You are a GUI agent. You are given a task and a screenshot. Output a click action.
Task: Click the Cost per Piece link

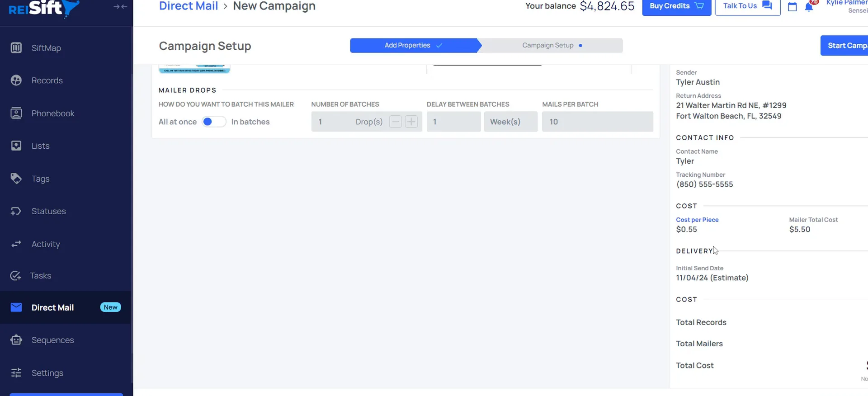pyautogui.click(x=697, y=220)
